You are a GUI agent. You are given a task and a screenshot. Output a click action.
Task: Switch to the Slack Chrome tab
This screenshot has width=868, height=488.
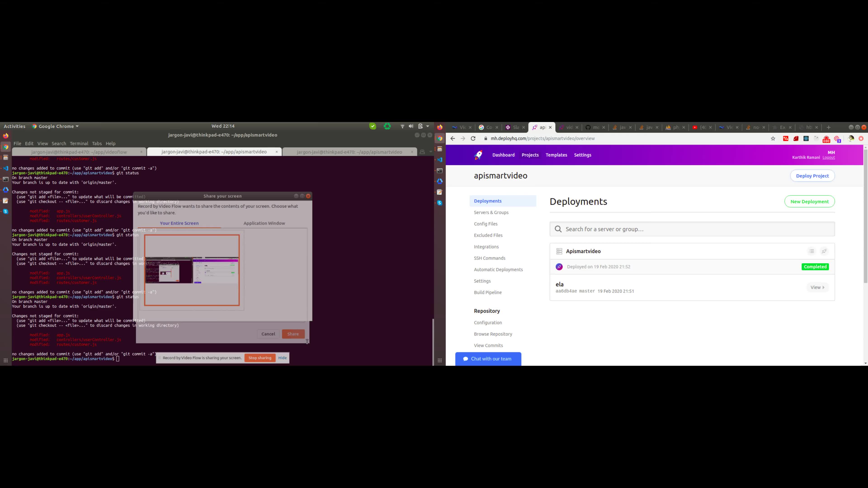pos(515,127)
